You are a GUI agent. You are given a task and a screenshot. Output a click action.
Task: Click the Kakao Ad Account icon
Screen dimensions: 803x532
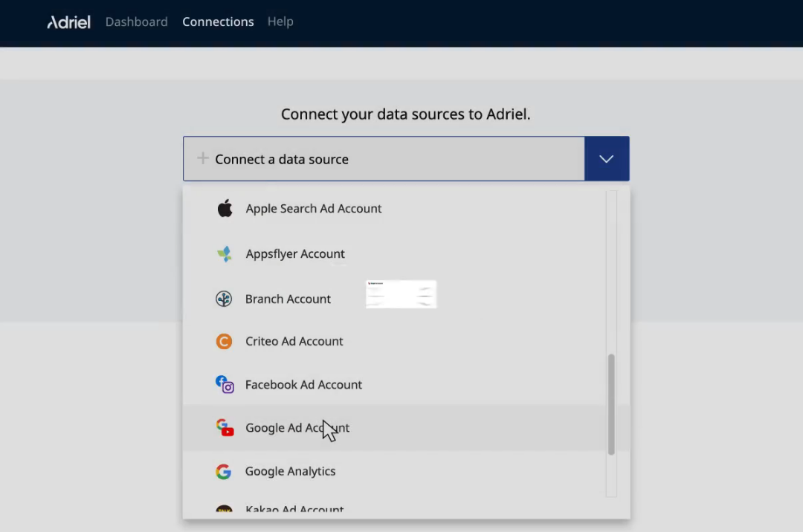click(224, 510)
